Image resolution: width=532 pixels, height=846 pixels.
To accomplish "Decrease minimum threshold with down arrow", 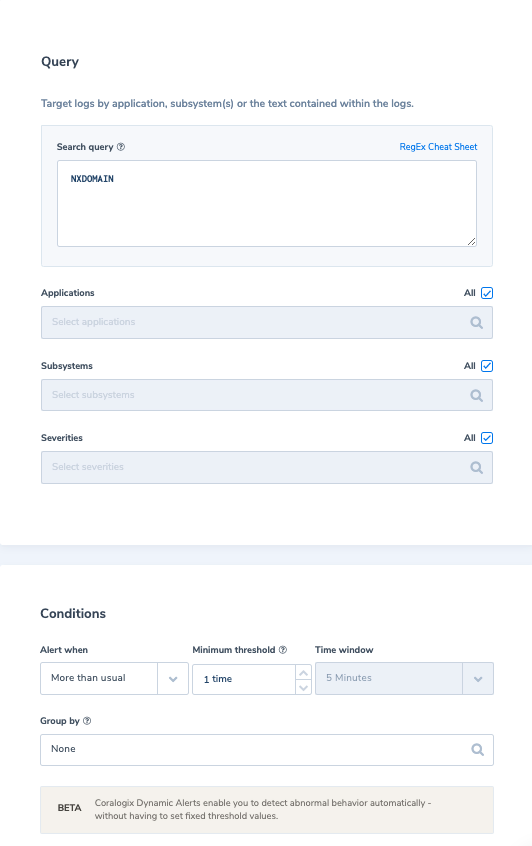I will [304, 687].
